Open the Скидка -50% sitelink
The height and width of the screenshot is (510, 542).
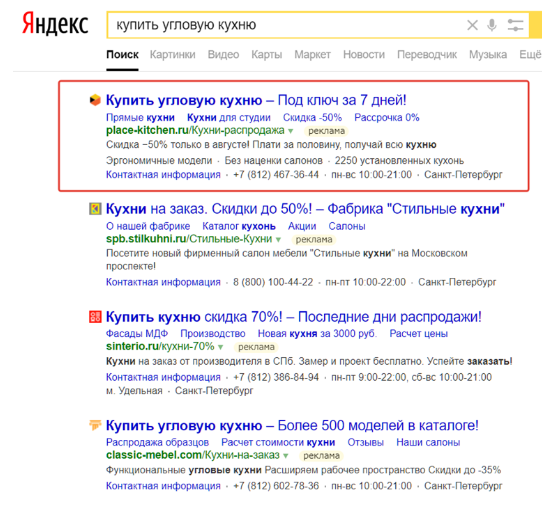click(312, 118)
